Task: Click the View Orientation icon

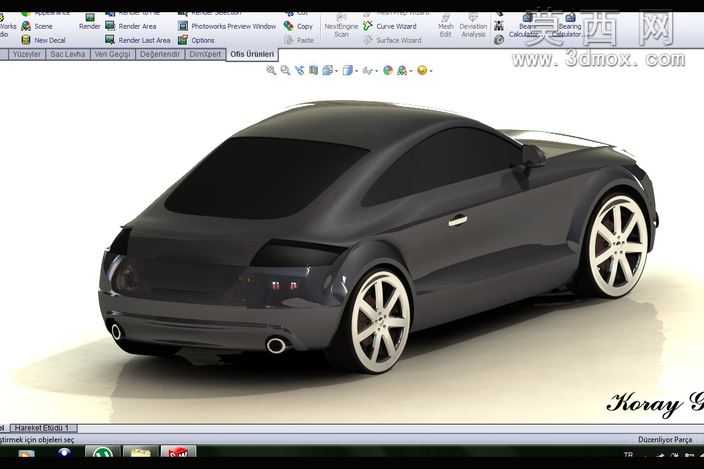Action: [x=328, y=70]
